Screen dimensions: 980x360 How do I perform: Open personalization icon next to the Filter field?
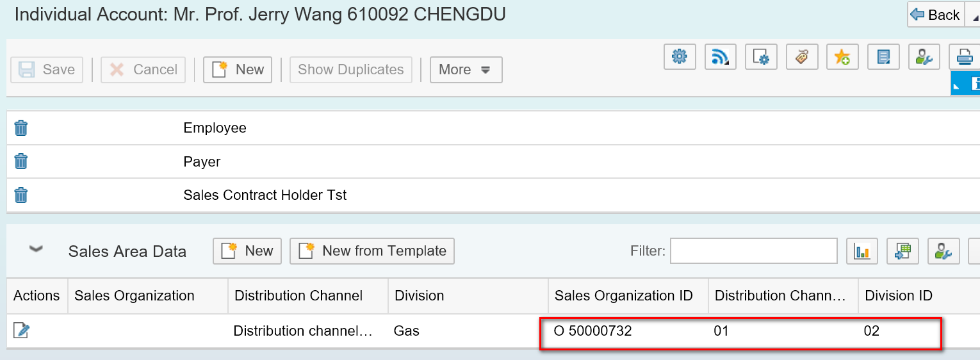pos(943,251)
